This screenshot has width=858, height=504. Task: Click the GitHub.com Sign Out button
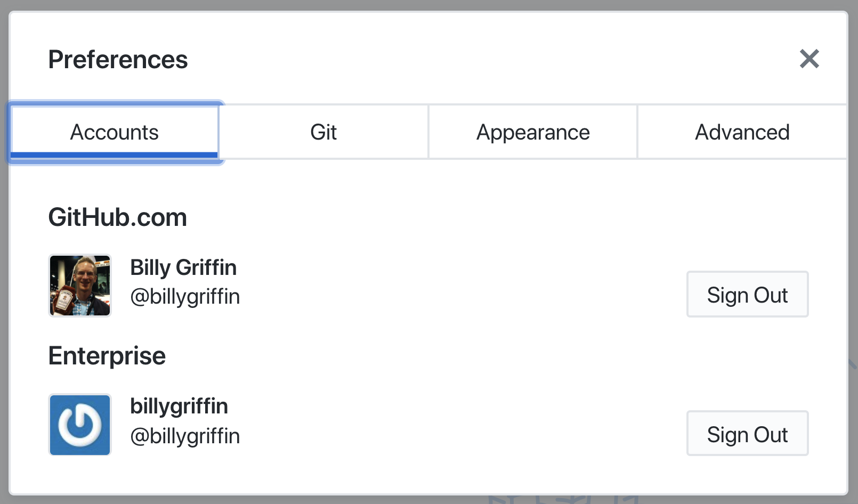click(747, 294)
